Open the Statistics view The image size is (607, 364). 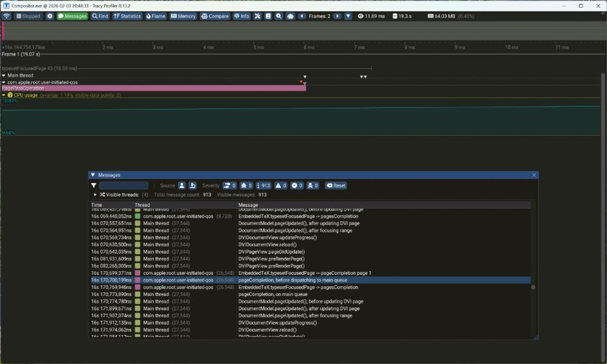point(127,16)
